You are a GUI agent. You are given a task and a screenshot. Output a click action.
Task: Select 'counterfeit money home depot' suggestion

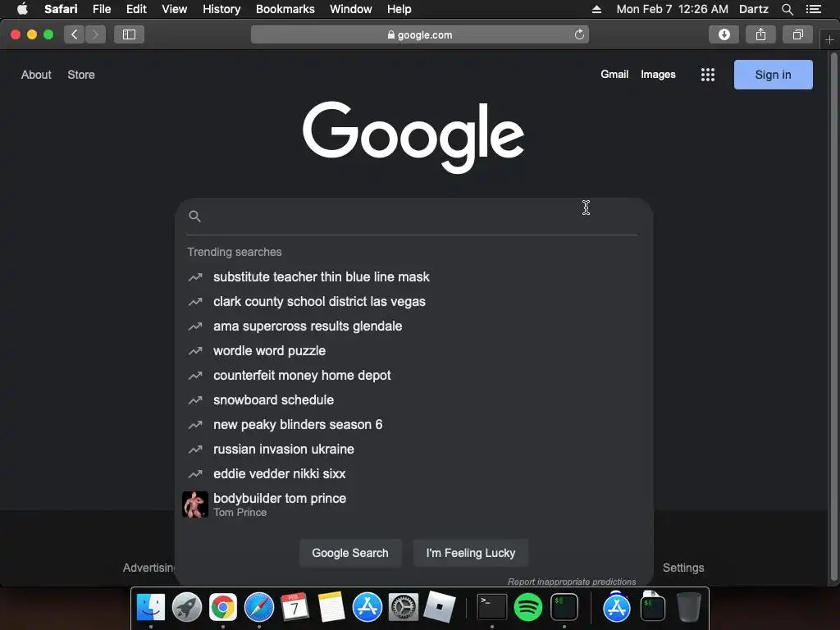click(x=413, y=376)
